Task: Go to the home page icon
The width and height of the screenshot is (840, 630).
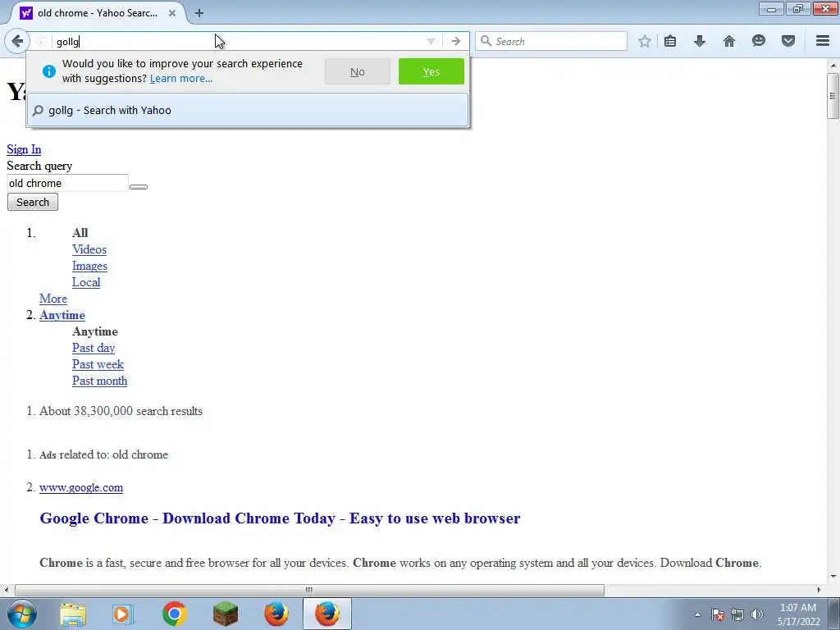Action: click(x=729, y=41)
